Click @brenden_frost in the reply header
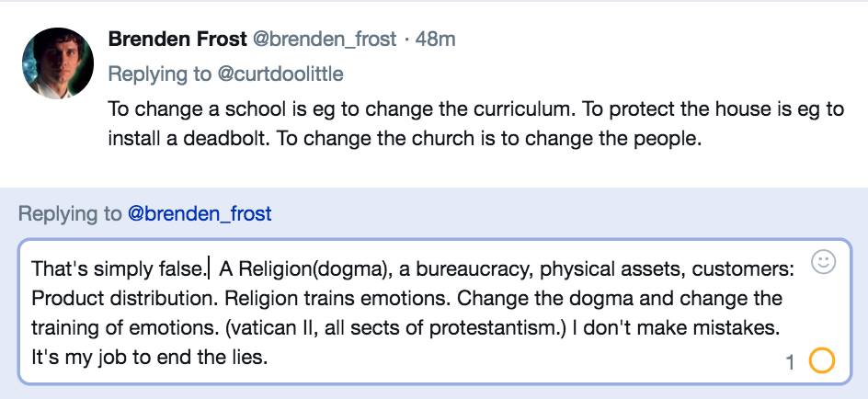This screenshot has width=868, height=399. click(x=200, y=214)
